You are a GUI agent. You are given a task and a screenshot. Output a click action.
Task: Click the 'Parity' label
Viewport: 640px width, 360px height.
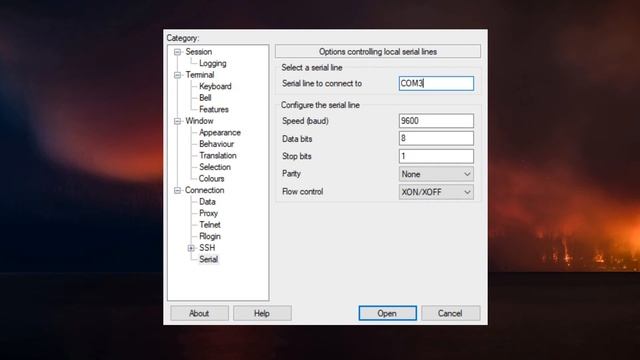click(x=291, y=173)
